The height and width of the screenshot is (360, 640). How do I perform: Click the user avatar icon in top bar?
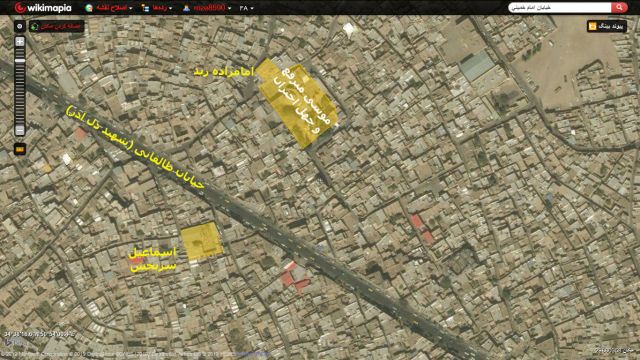pyautogui.click(x=186, y=8)
